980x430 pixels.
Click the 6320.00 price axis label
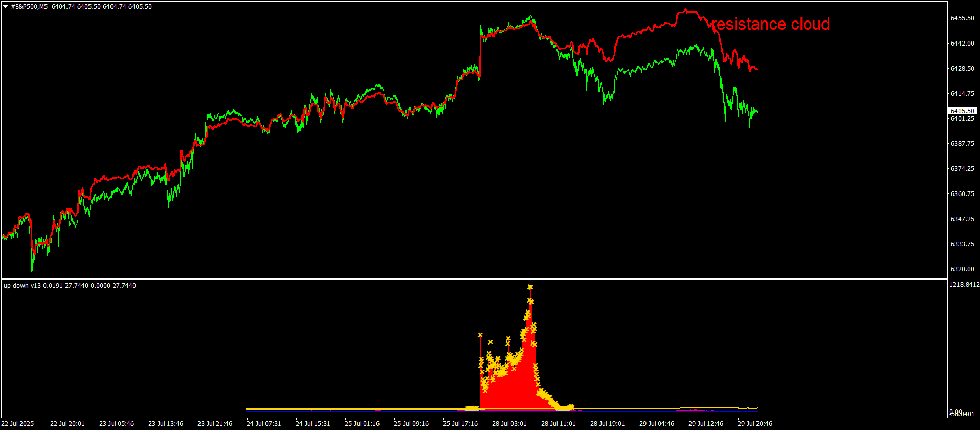962,269
